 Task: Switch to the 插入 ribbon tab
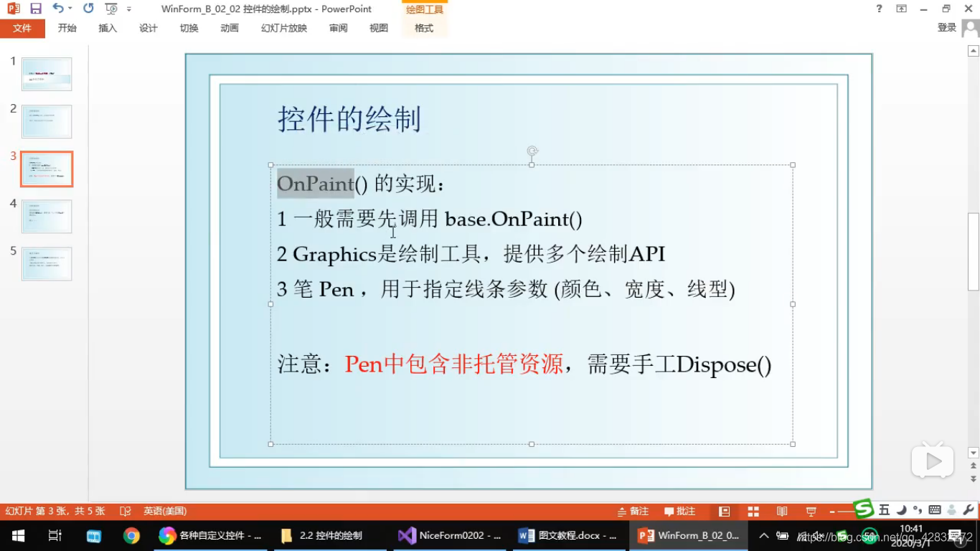point(108,28)
